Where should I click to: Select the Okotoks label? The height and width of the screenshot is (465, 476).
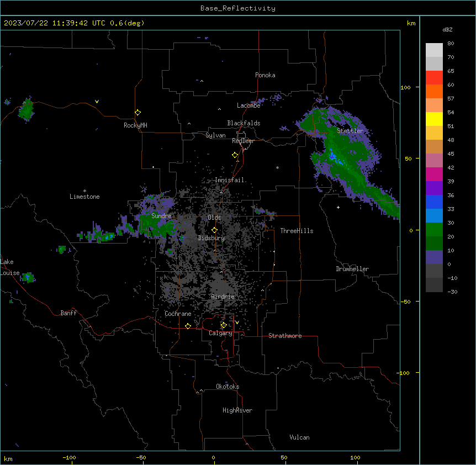tap(228, 387)
